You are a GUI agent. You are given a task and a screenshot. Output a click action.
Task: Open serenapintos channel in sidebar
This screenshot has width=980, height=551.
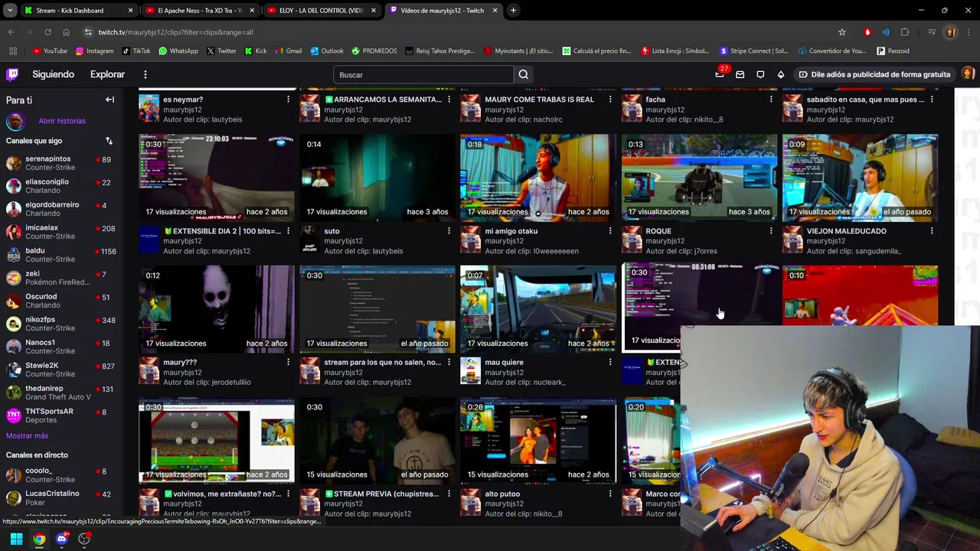tap(60, 163)
